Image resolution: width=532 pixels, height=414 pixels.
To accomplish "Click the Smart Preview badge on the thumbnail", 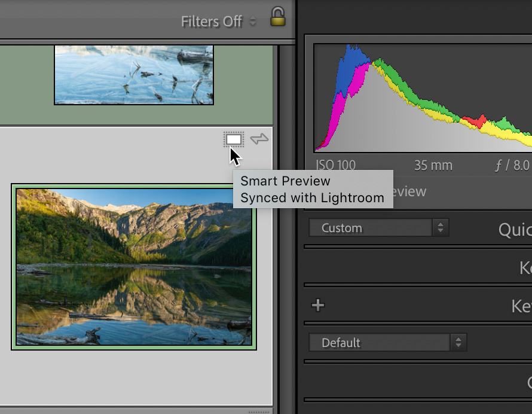I will 234,139.
